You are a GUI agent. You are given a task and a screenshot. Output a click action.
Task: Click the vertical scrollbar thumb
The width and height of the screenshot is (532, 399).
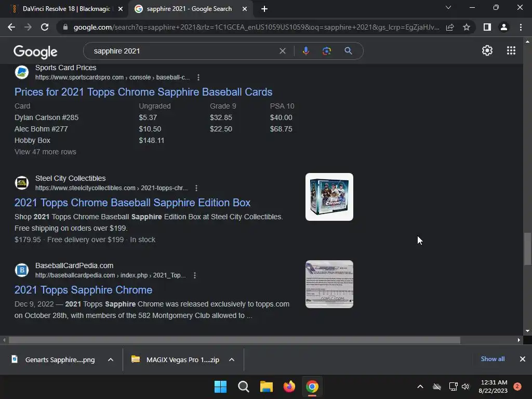527,249
